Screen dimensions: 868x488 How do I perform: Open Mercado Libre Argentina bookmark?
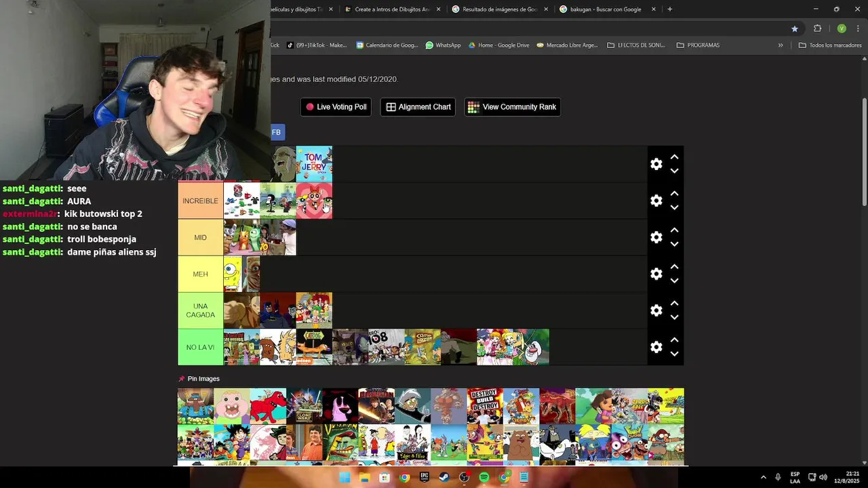(567, 45)
